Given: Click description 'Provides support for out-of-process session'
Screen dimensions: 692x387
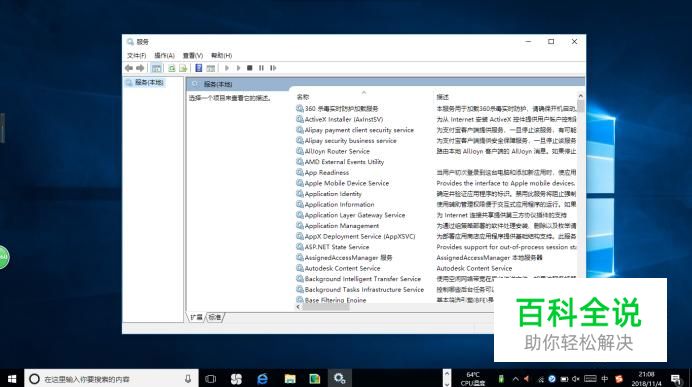Looking at the screenshot, I should (x=506, y=247).
